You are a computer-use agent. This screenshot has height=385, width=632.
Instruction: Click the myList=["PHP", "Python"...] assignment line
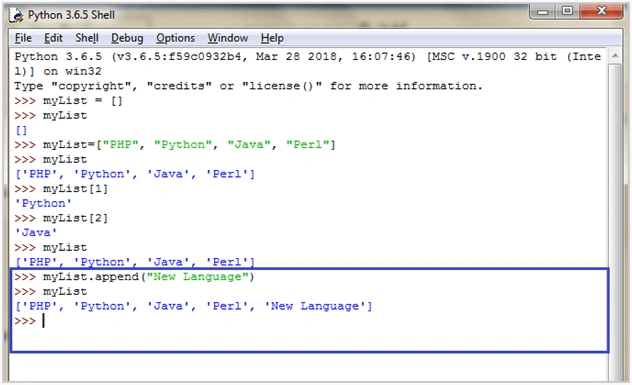(x=175, y=145)
